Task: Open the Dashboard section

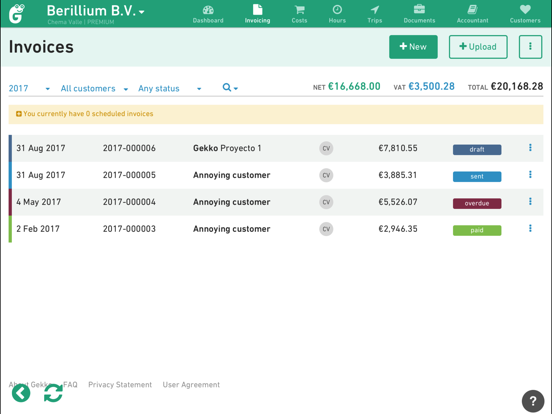Action: 208,14
